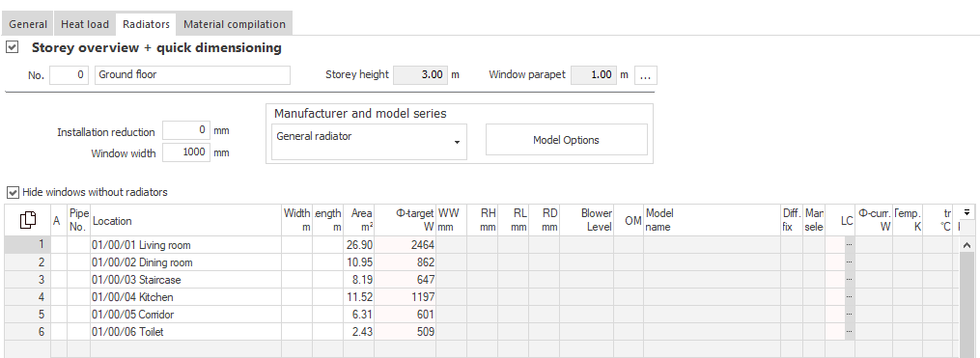The width and height of the screenshot is (980, 358).
Task: Select row 3 header in the table
Action: click(27, 279)
